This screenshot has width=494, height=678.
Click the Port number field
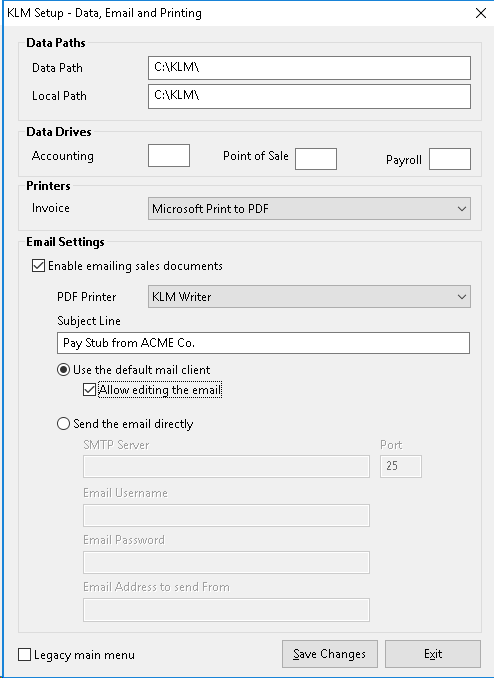pos(401,466)
